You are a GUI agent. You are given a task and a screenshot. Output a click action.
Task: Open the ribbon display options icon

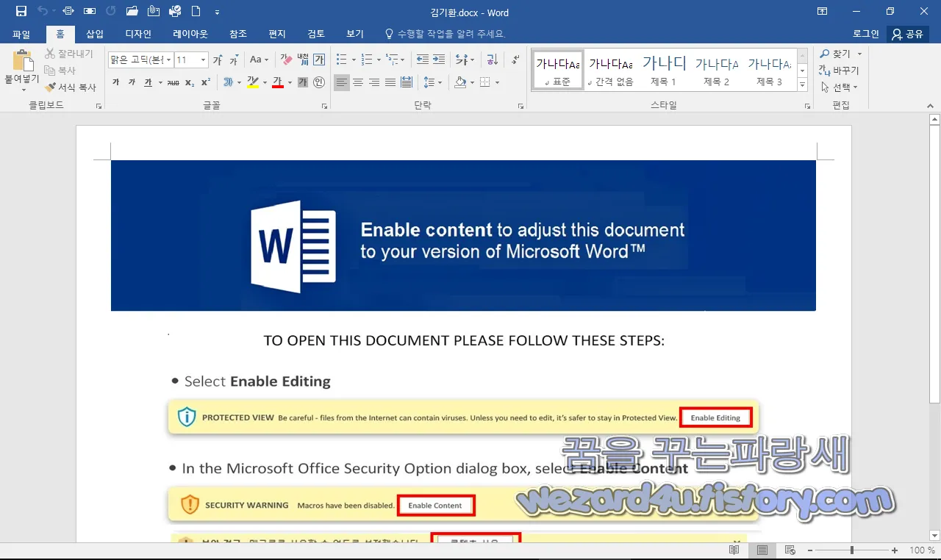[822, 11]
